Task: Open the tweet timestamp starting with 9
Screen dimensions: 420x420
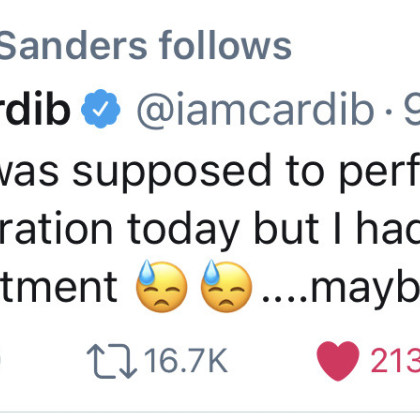Action: tap(412, 108)
